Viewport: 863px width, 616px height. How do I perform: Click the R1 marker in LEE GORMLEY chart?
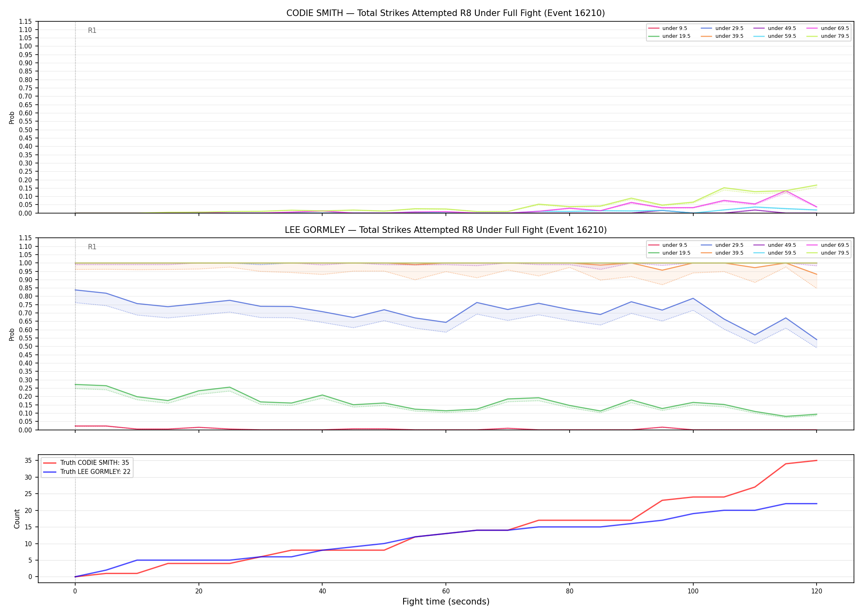click(92, 247)
